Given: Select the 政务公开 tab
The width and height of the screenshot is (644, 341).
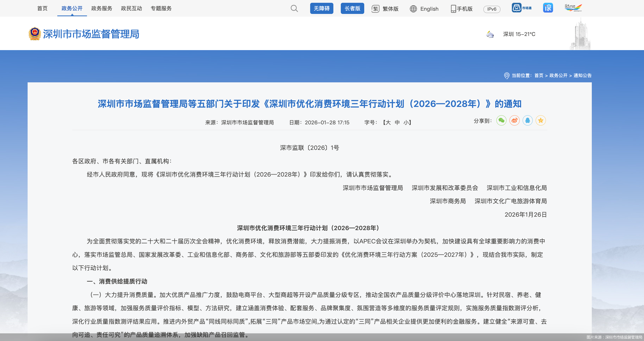Looking at the screenshot, I should pos(72,8).
